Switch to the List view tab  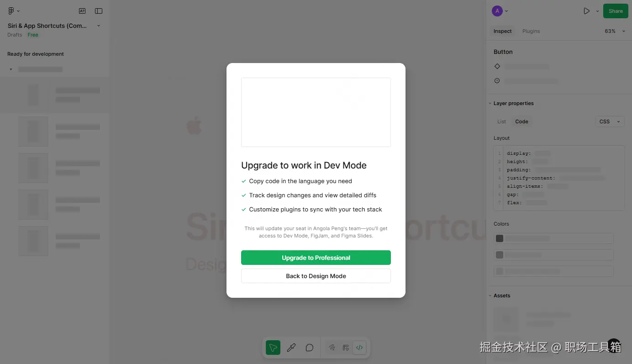pyautogui.click(x=501, y=121)
